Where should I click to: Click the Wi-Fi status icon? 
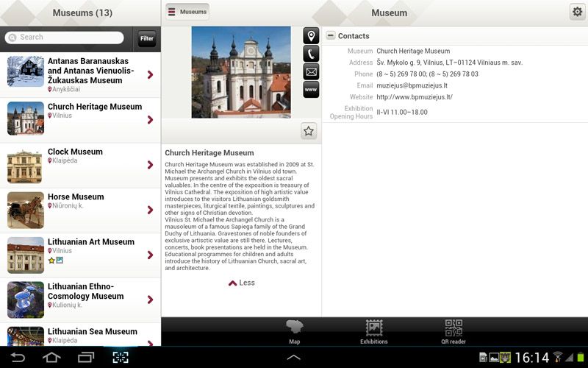click(558, 357)
